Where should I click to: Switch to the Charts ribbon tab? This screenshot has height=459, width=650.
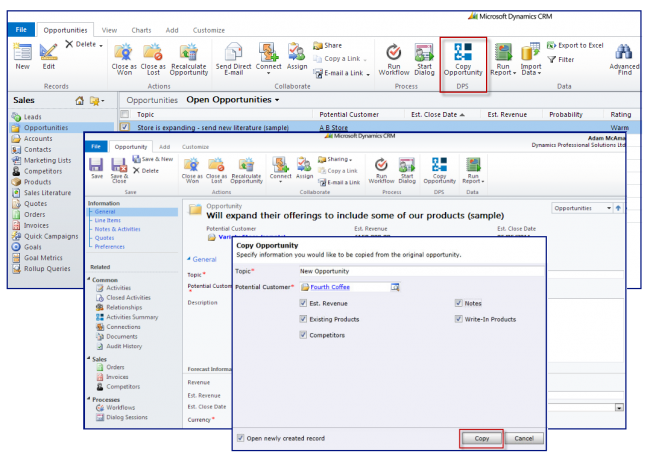[141, 30]
